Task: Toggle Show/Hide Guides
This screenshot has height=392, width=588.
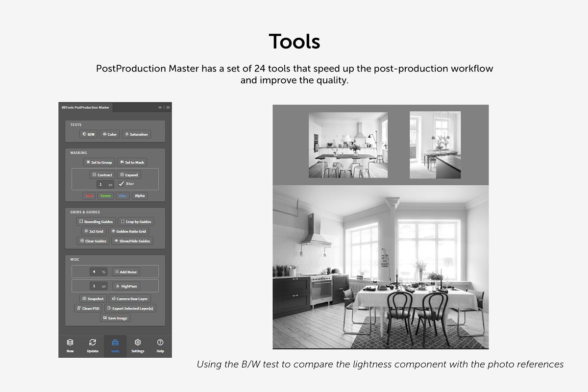Action: point(132,241)
